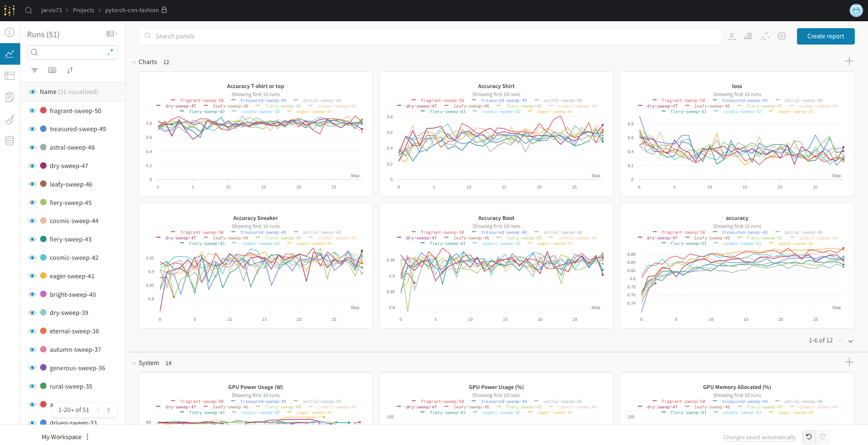The image size is (868, 445).
Task: Click the undo changes icon
Action: 809,436
